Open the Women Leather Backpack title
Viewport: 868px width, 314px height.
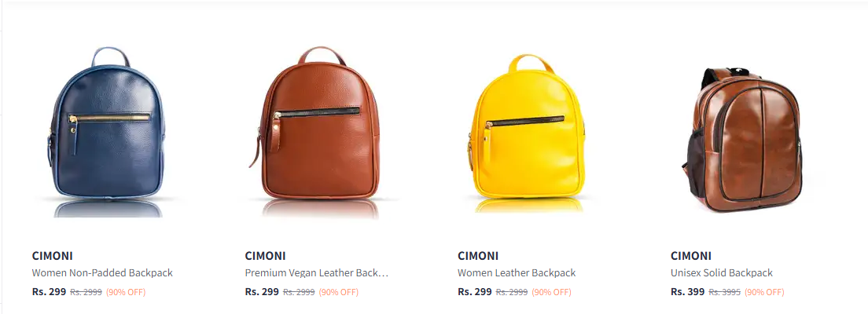[517, 272]
